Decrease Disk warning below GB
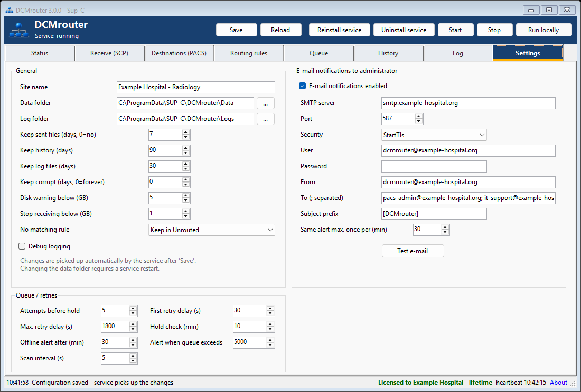This screenshot has height=392, width=581. [x=186, y=200]
